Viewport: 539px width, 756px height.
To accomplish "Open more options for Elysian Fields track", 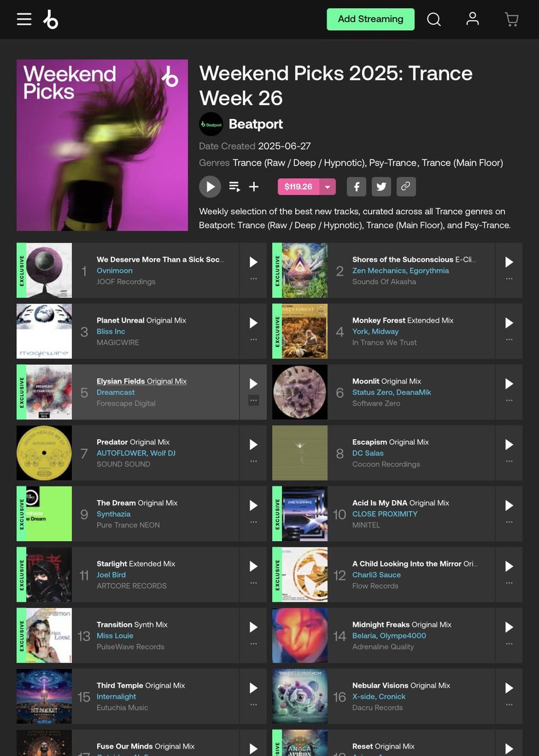I will tap(254, 400).
